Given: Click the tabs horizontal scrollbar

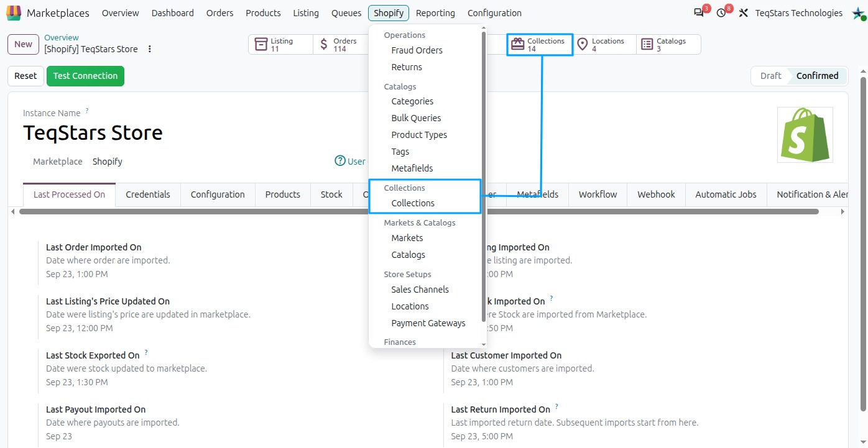Looking at the screenshot, I should pos(418,212).
